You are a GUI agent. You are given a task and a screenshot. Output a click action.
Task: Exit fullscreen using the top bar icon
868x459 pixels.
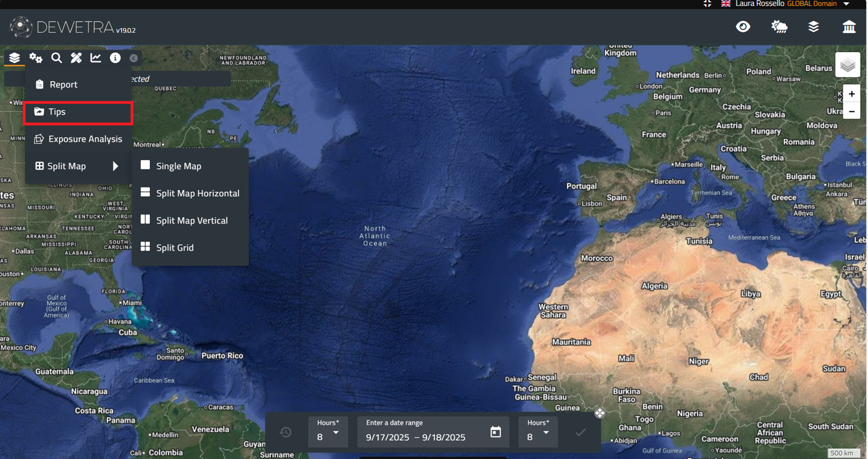707,3
